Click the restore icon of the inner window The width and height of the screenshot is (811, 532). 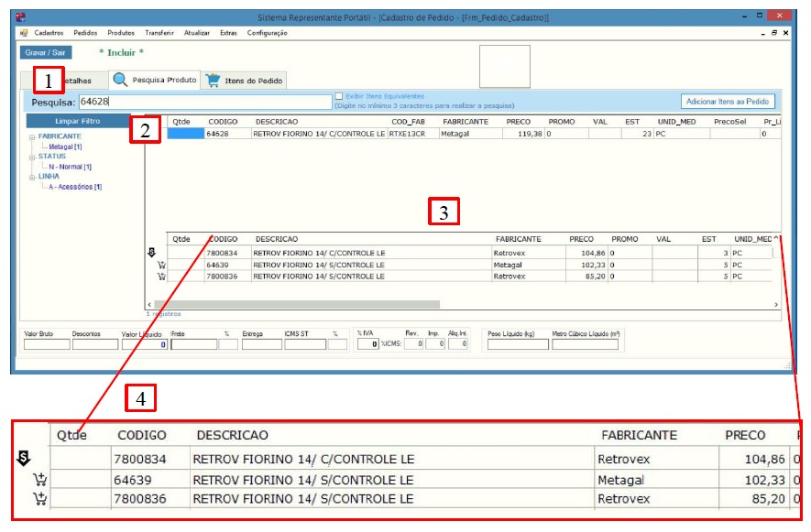point(774,33)
